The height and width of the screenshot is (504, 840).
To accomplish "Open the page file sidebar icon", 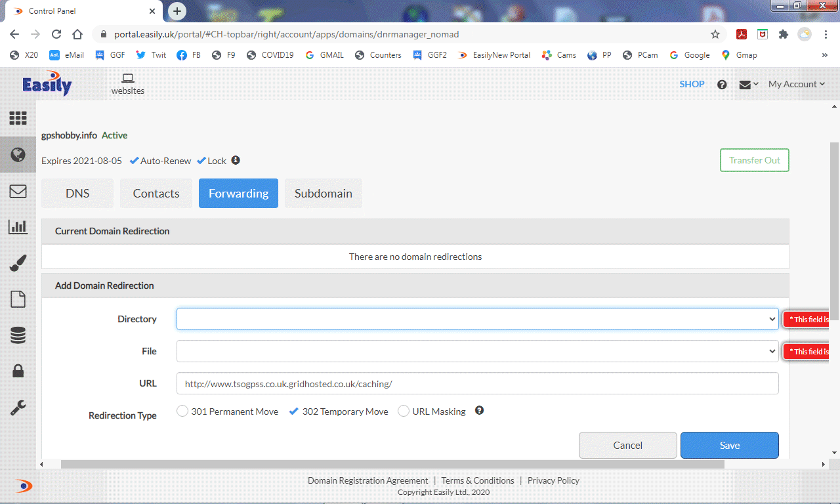I will 18,299.
